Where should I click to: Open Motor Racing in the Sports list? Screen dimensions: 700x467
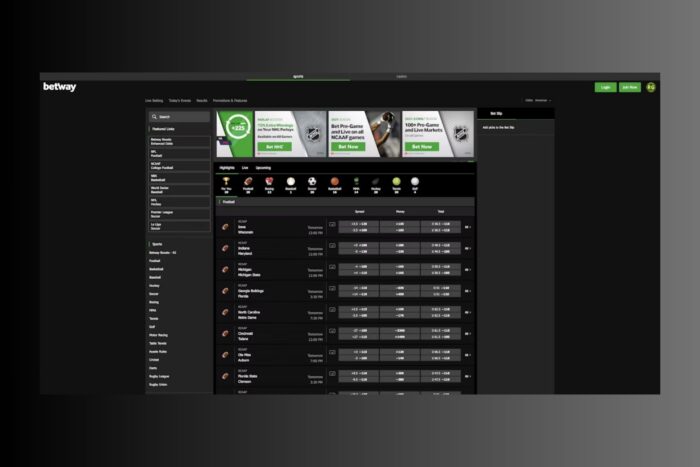[x=160, y=335]
